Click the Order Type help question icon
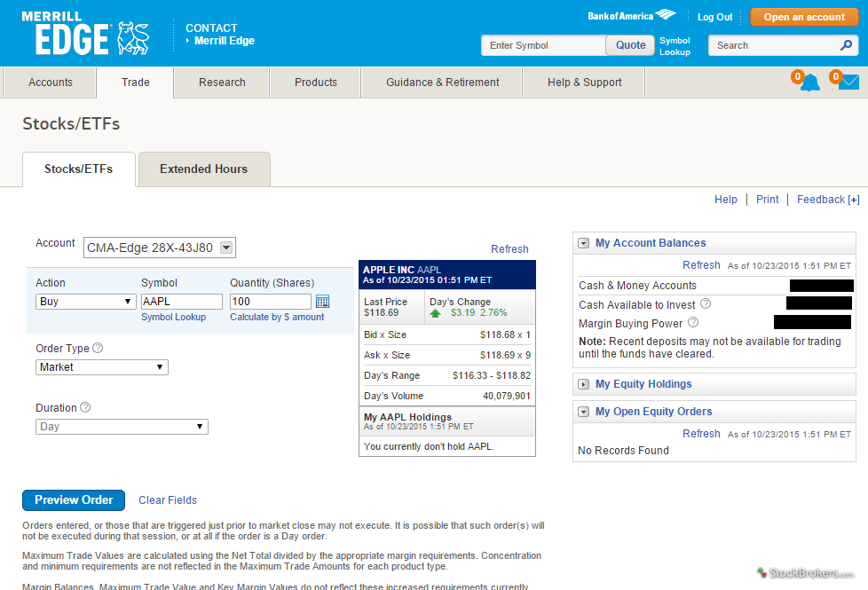Image resolution: width=868 pixels, height=590 pixels. pos(98,348)
